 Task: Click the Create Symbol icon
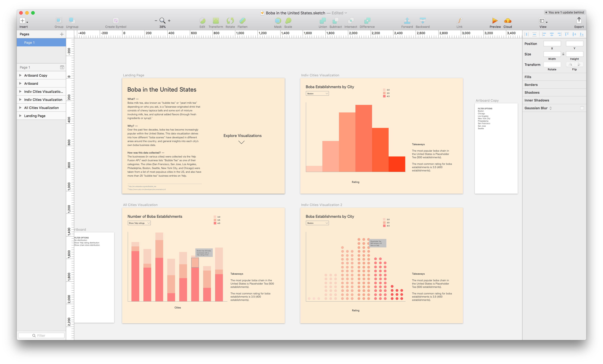click(116, 21)
